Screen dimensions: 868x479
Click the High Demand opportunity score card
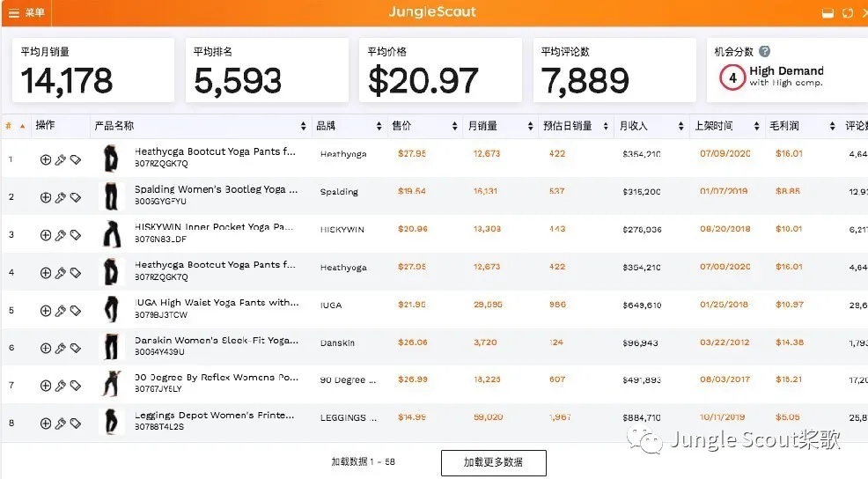click(787, 70)
